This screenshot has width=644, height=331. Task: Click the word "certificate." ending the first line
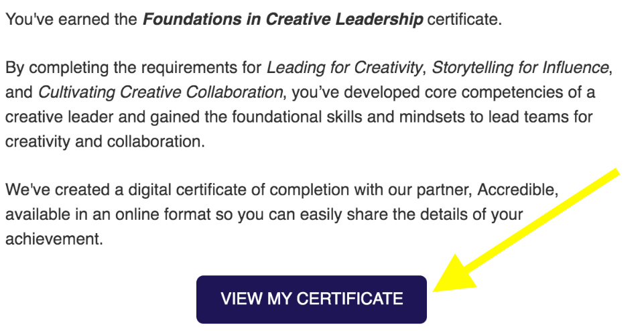[464, 19]
